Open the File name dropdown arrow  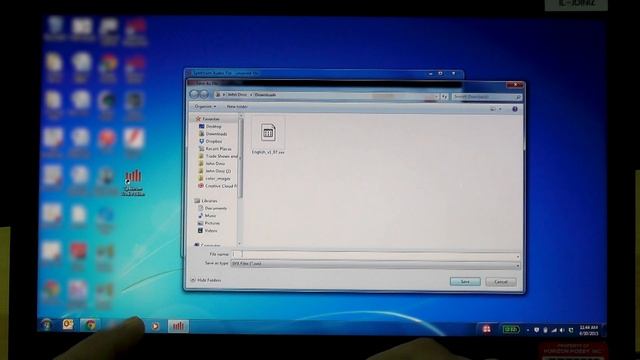point(518,257)
